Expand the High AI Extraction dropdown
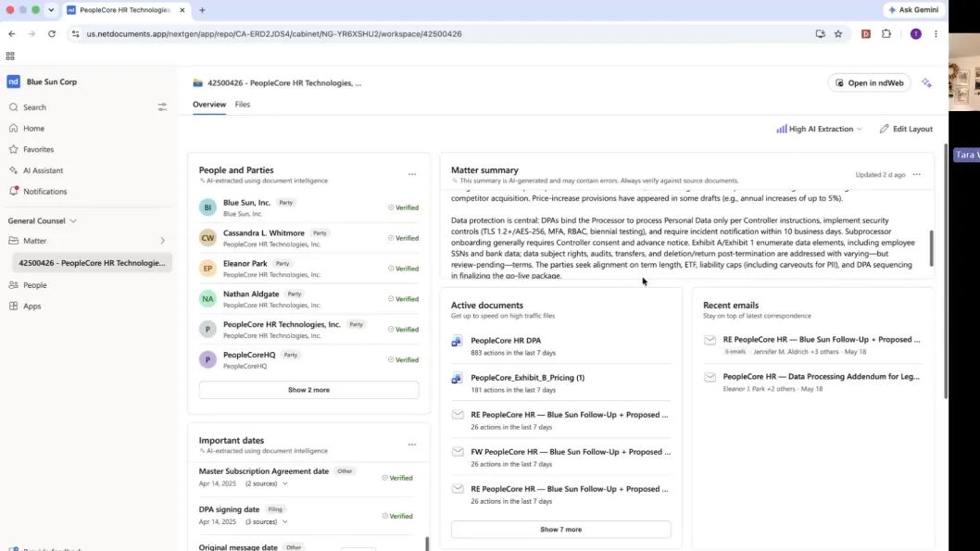This screenshot has height=551, width=980. click(x=820, y=129)
